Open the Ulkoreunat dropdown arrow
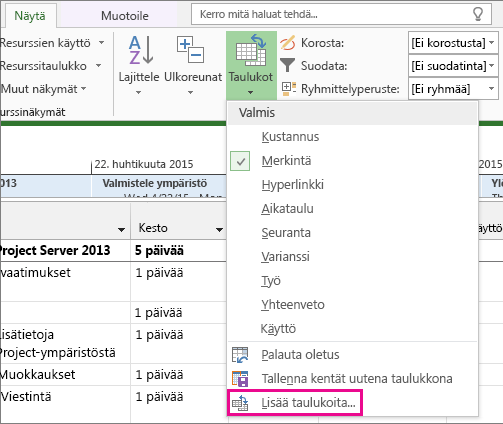Viewport: 503px width, 424px height. click(190, 92)
